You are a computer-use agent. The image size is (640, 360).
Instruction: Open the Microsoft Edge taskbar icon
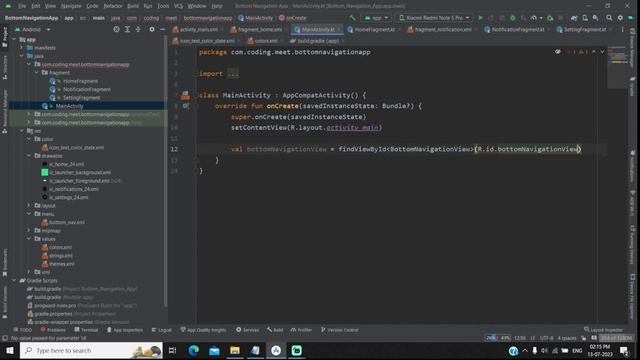pos(193,350)
